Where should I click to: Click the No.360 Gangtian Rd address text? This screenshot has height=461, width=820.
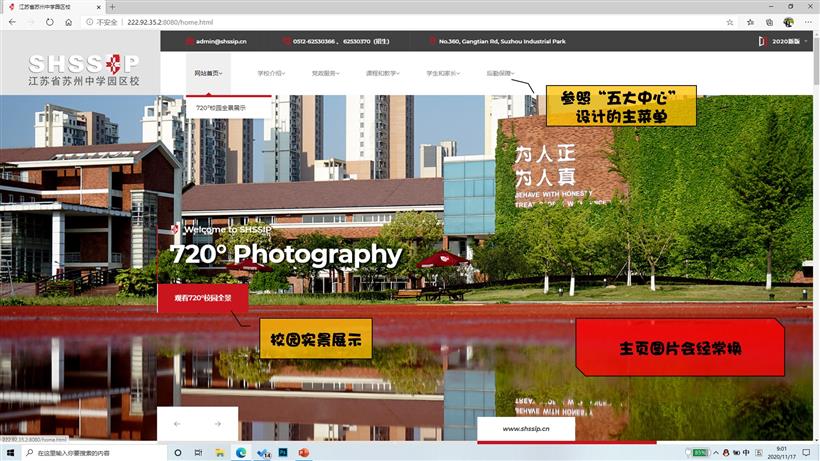point(502,41)
